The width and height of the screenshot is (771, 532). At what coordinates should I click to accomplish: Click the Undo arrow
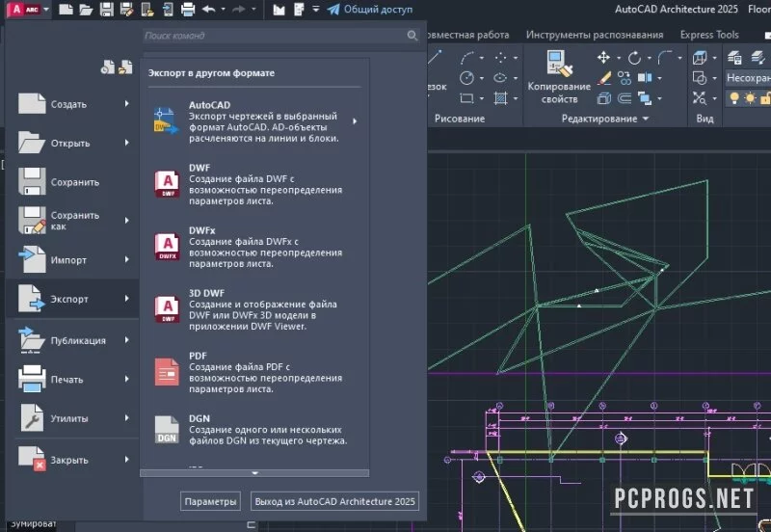coord(208,10)
